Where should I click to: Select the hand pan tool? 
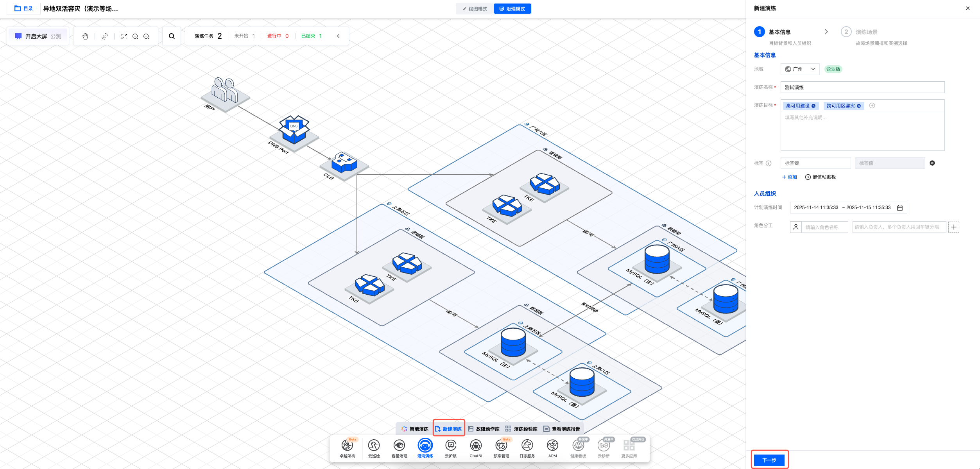[x=85, y=36]
